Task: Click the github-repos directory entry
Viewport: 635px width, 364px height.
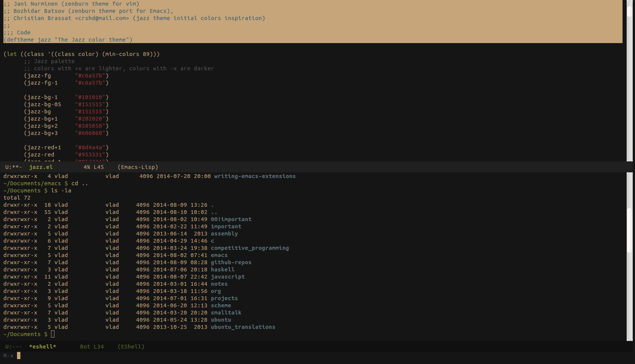Action: [x=231, y=262]
